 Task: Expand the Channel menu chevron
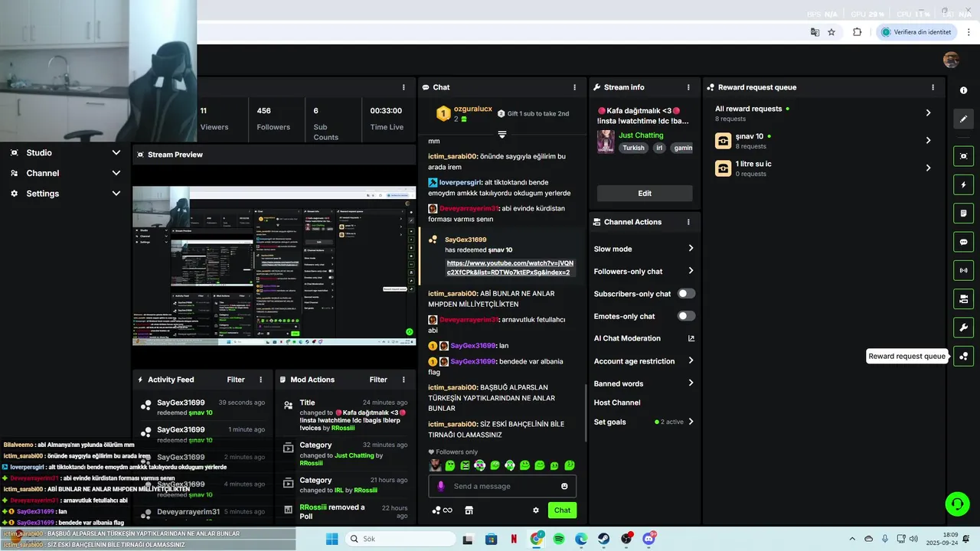(116, 173)
